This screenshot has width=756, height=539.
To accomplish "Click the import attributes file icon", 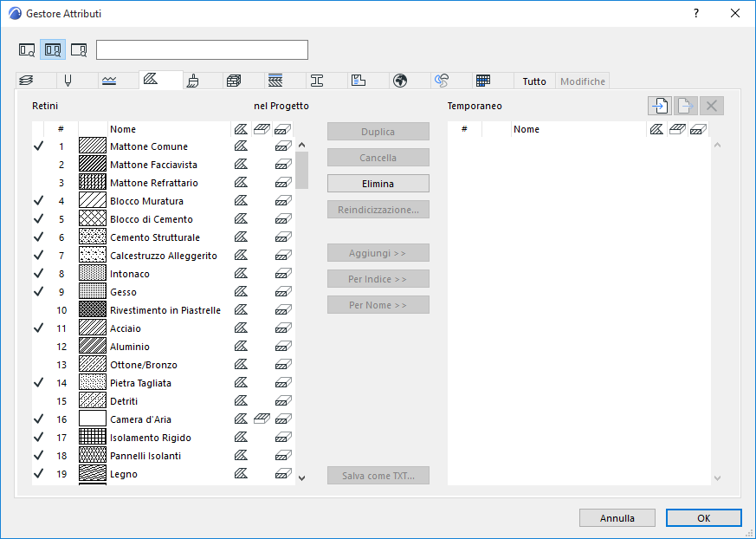I will (660, 106).
